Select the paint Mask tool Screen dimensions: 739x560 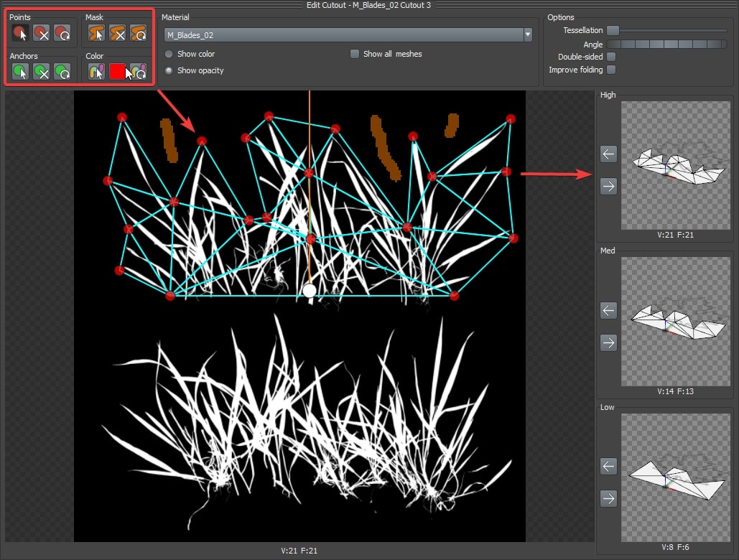pyautogui.click(x=97, y=33)
